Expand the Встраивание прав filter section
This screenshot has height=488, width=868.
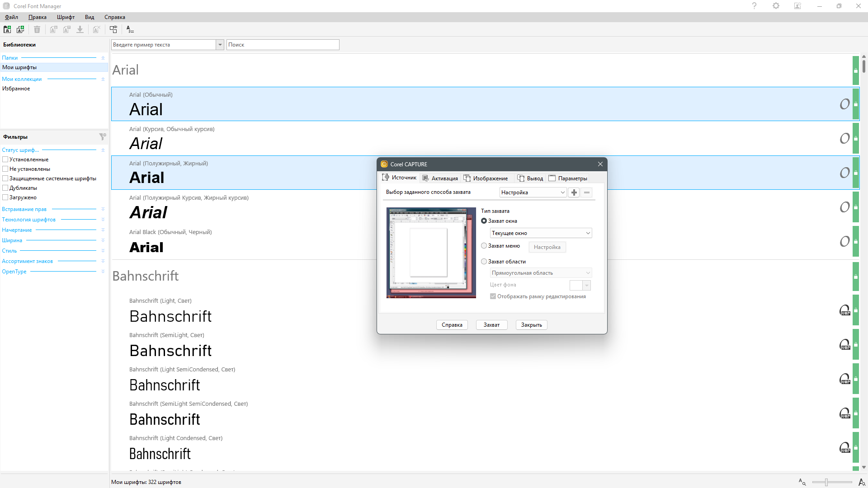point(103,209)
